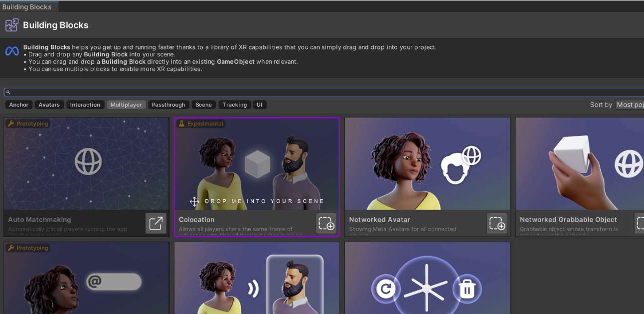This screenshot has width=644, height=314.
Task: Open the Sort by dropdown
Action: pyautogui.click(x=629, y=105)
